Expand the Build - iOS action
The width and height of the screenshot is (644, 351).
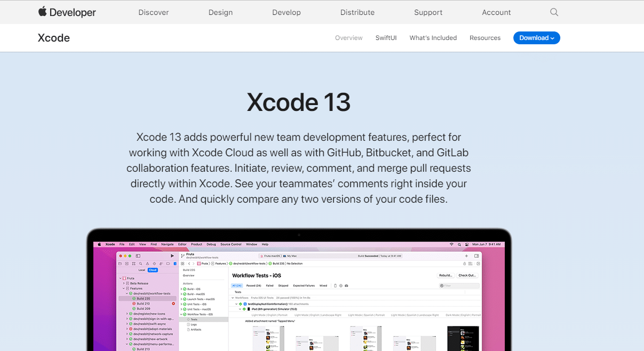(x=181, y=289)
